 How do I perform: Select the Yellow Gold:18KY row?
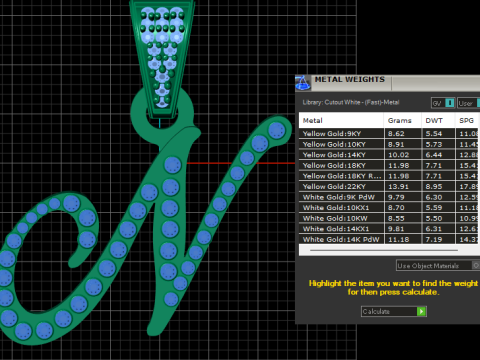(389, 165)
